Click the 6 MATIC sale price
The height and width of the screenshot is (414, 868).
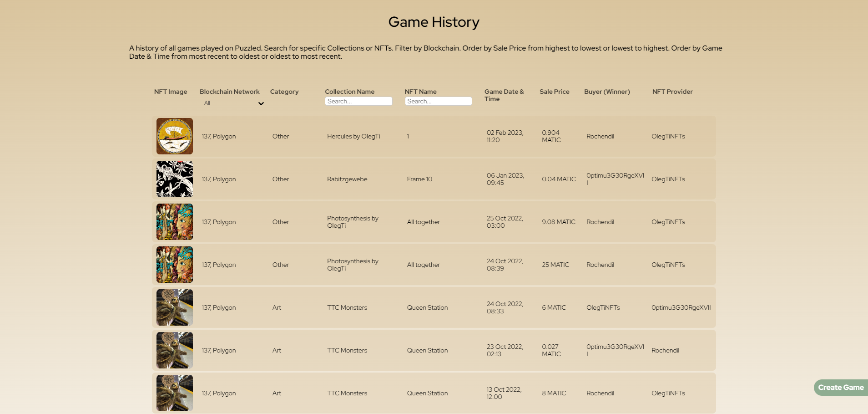(554, 307)
